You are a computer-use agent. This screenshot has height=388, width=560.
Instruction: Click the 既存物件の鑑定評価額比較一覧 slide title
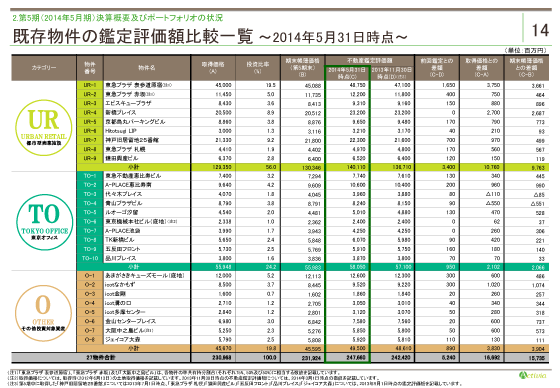[133, 36]
